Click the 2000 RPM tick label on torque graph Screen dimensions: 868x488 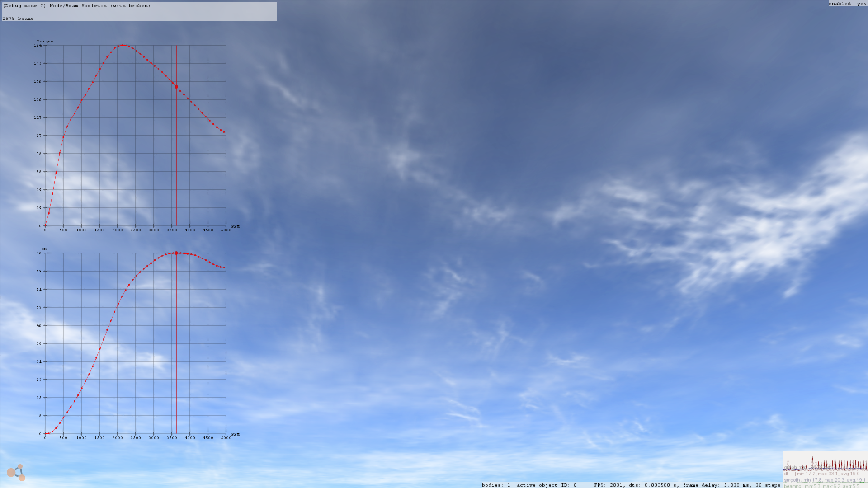118,230
